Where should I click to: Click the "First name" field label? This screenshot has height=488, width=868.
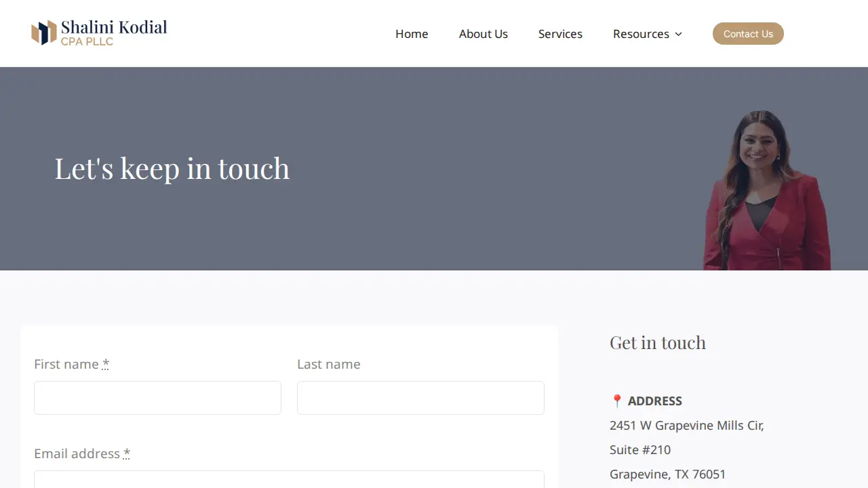[66, 365]
